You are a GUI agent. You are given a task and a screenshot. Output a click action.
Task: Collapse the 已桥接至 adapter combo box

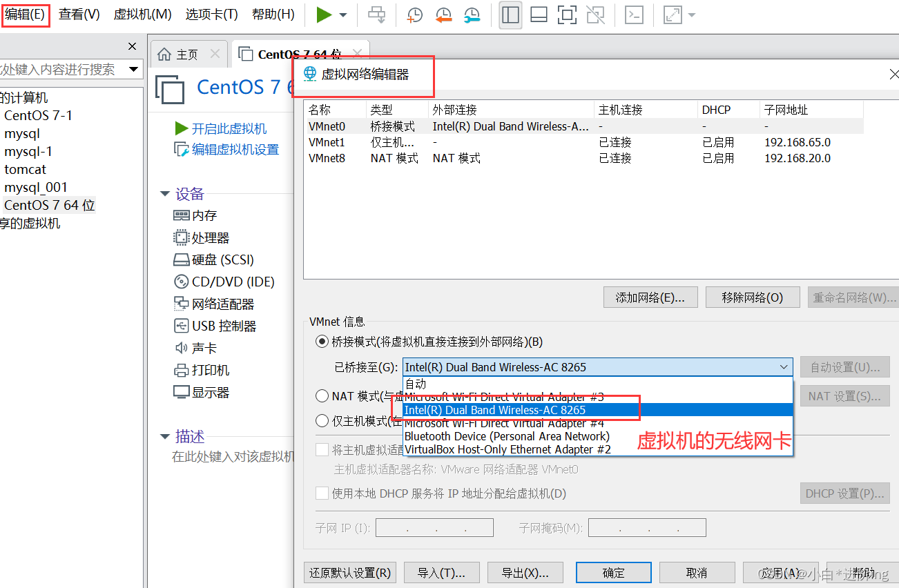pos(784,367)
